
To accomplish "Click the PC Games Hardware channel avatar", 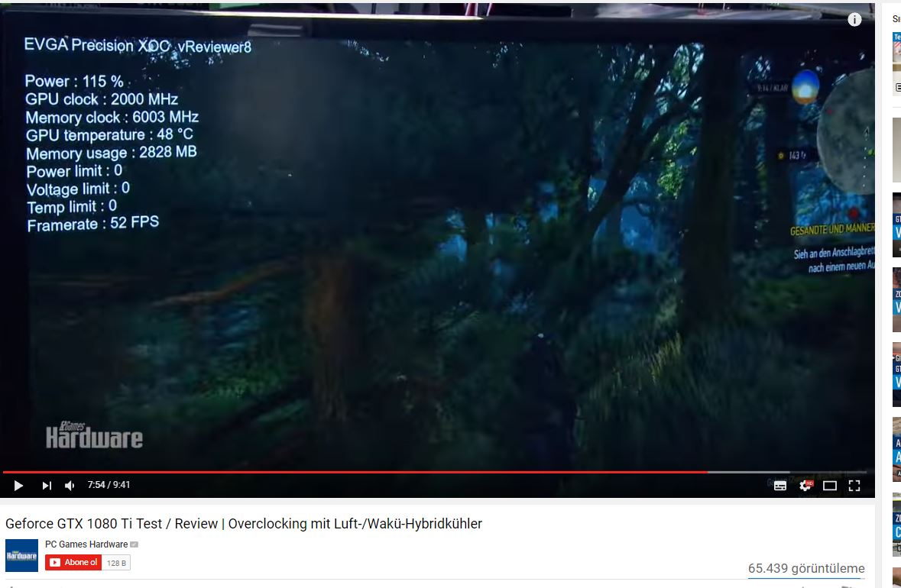I will coord(22,555).
